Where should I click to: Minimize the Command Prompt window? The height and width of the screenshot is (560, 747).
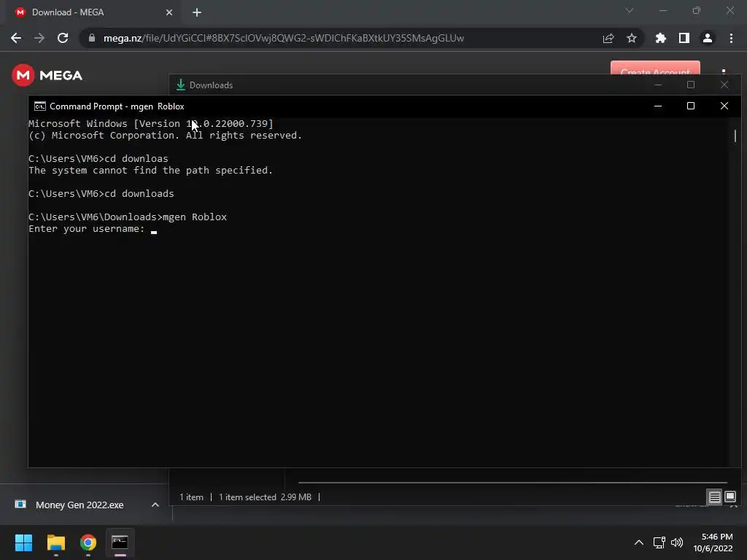(658, 106)
